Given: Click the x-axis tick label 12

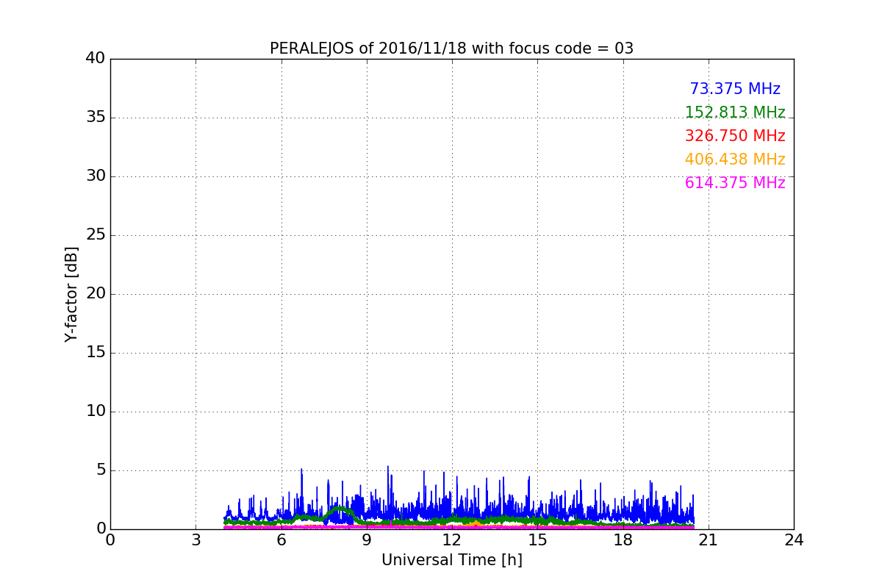Looking at the screenshot, I should coord(452,540).
